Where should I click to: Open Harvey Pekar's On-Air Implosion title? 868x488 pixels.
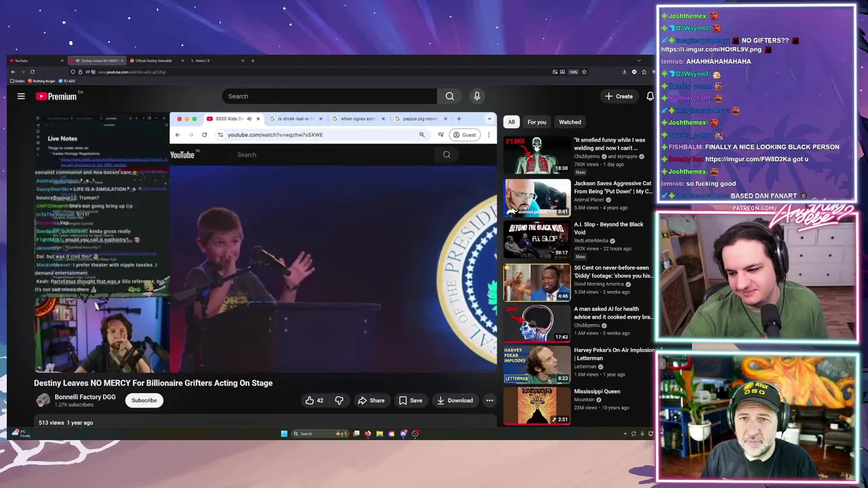(614, 354)
